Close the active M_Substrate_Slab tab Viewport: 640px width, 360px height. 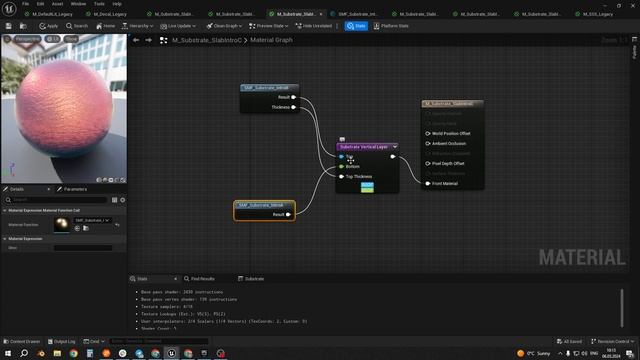[x=321, y=14]
